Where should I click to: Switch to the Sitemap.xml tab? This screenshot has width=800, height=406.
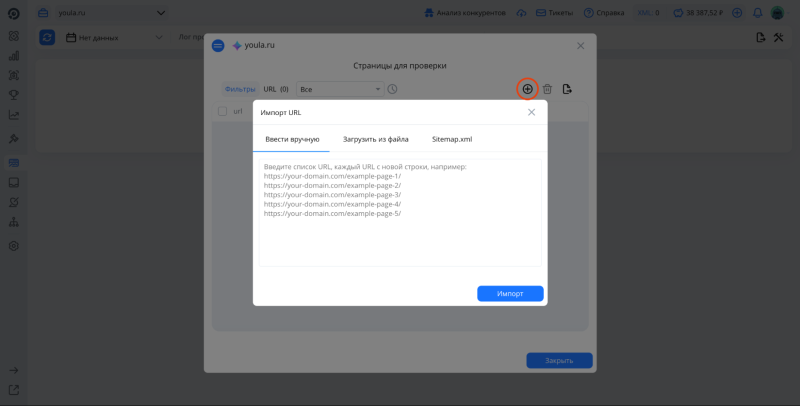coord(452,139)
